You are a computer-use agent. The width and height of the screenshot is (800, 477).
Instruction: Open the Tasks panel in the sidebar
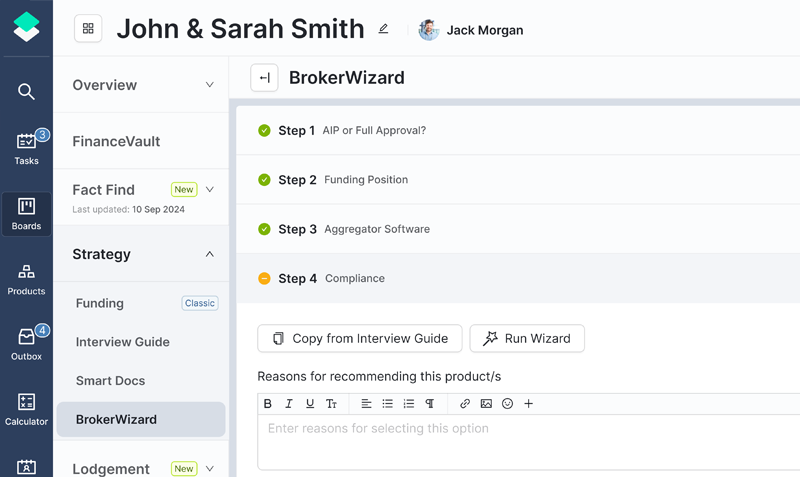[x=26, y=148]
